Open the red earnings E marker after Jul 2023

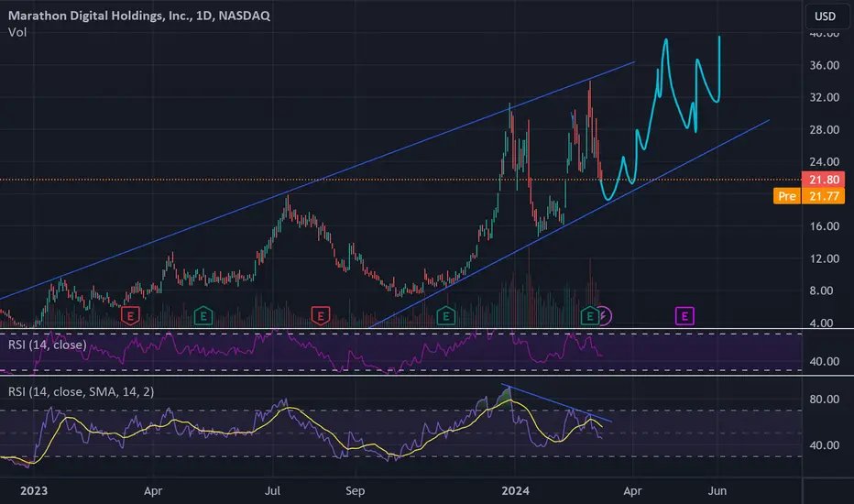click(x=321, y=315)
